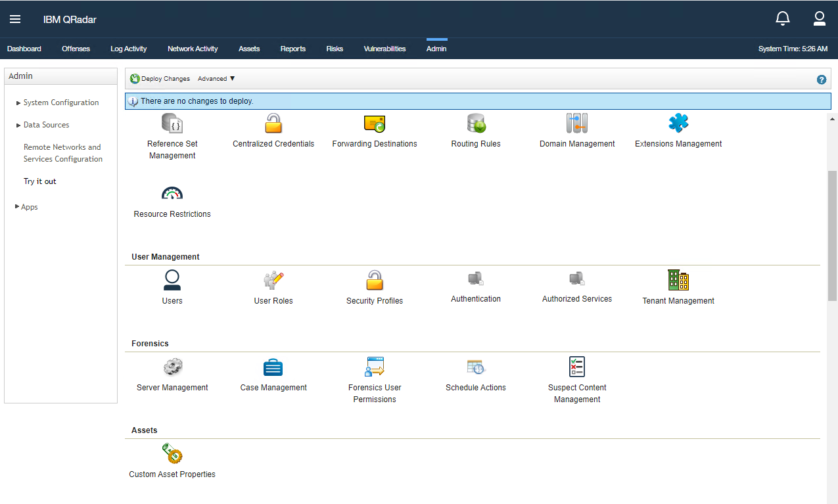Open Routing Rules icon
Image resolution: width=838 pixels, height=504 pixels.
476,123
